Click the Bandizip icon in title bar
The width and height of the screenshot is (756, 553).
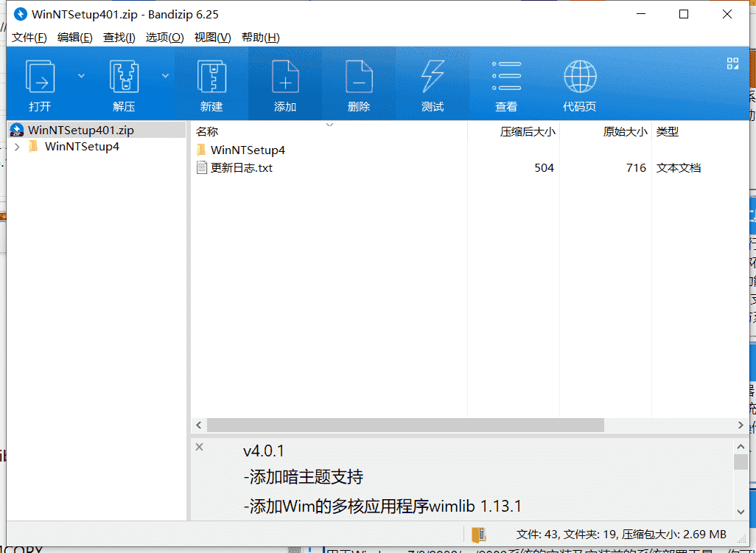(x=20, y=15)
